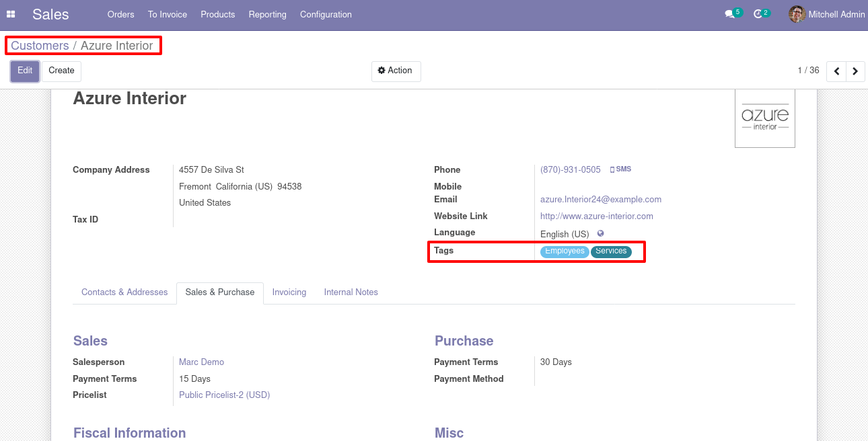Click the Create button
Screen dimensions: 868x441
[61, 71]
